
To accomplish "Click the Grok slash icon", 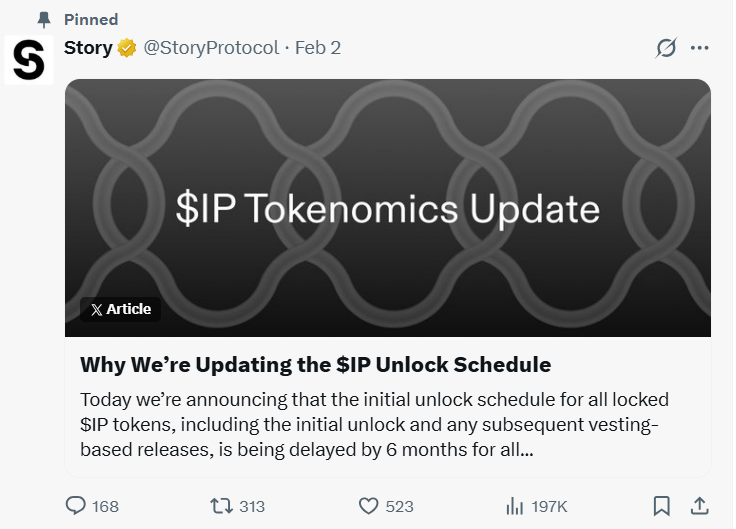I will (665, 48).
